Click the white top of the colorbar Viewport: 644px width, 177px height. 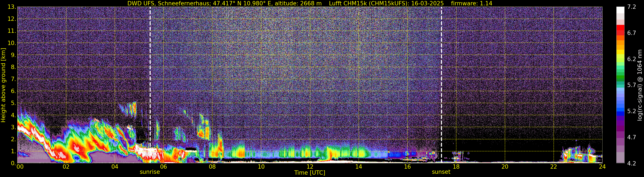click(x=620, y=10)
